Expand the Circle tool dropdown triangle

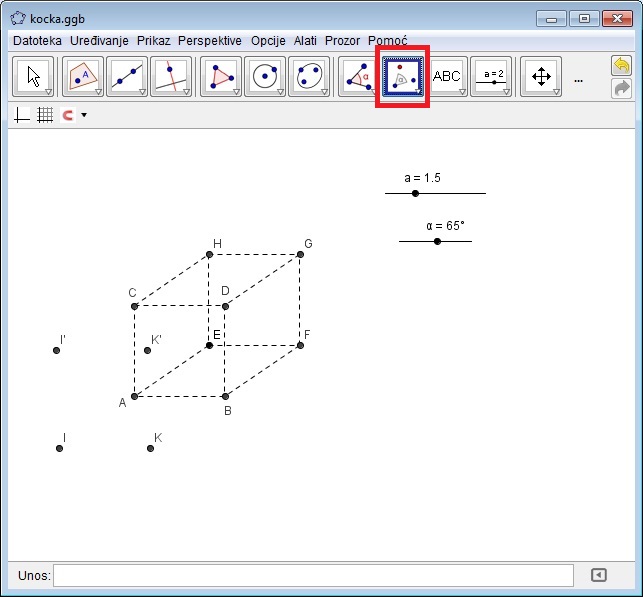click(x=280, y=92)
